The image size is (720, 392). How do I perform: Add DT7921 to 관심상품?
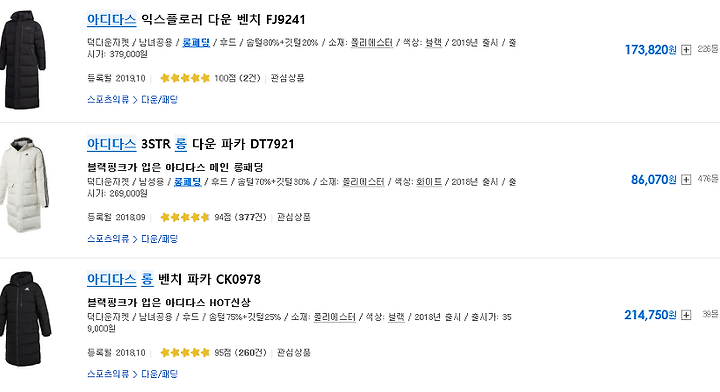(293, 217)
